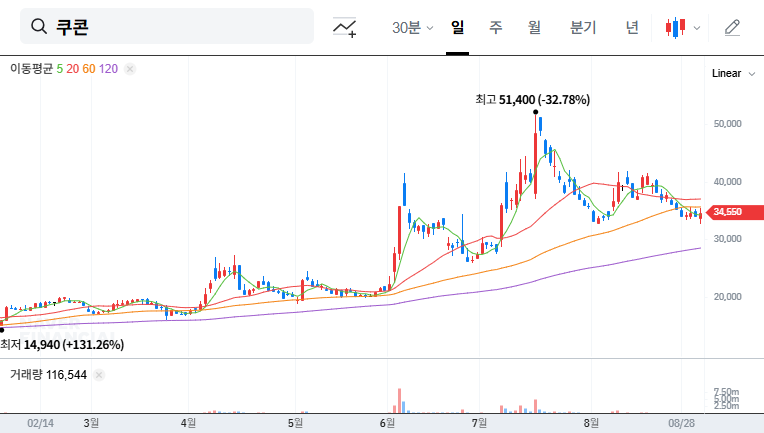Click the magnifier search icon

tap(38, 26)
